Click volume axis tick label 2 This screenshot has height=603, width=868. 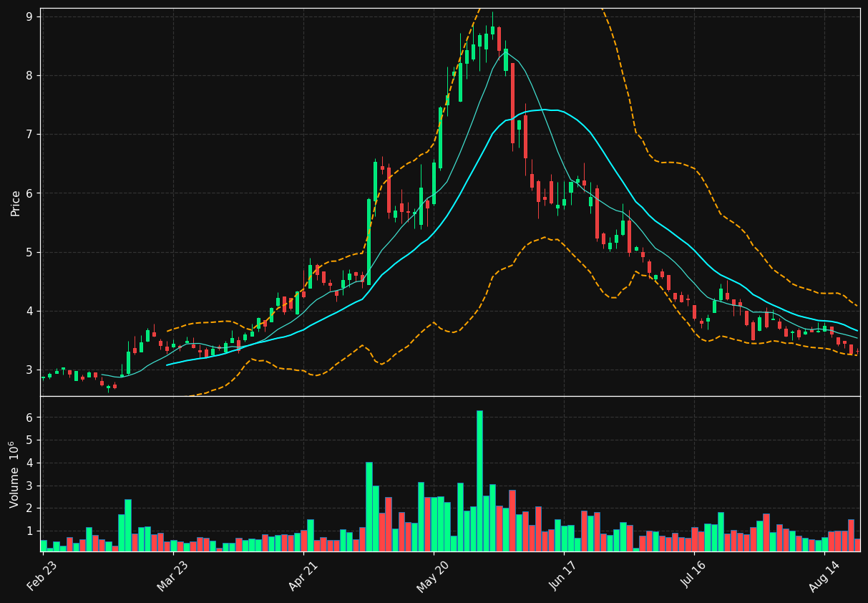pos(30,508)
